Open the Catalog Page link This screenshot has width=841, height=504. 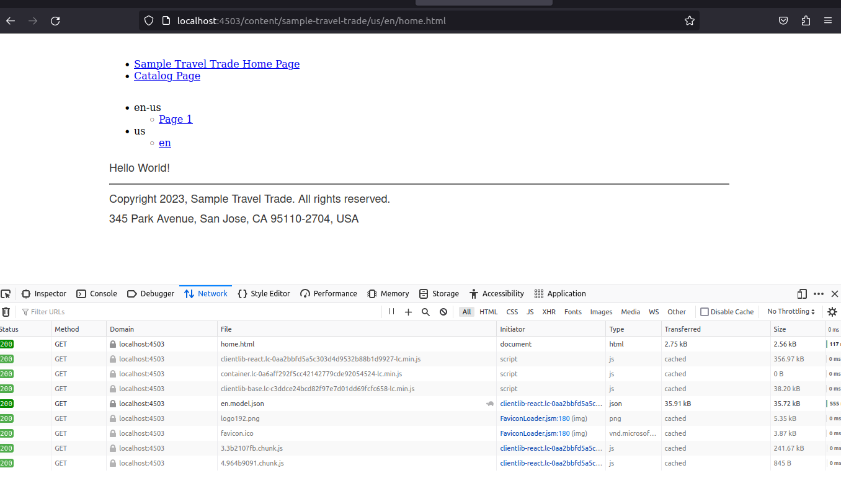(x=167, y=76)
